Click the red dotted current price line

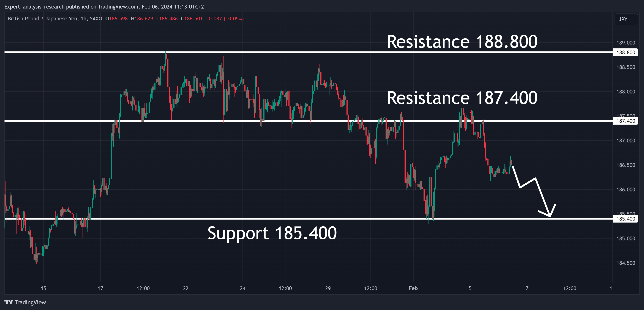tap(309, 165)
